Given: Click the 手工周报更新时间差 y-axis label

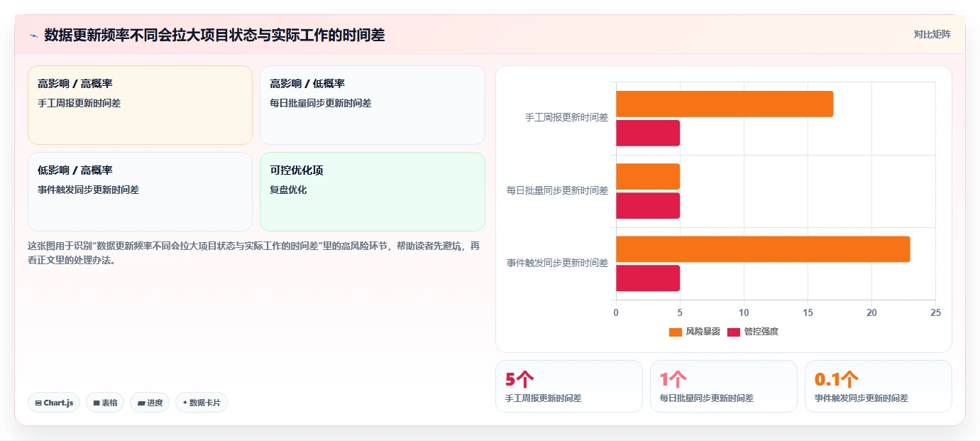Looking at the screenshot, I should 566,118.
